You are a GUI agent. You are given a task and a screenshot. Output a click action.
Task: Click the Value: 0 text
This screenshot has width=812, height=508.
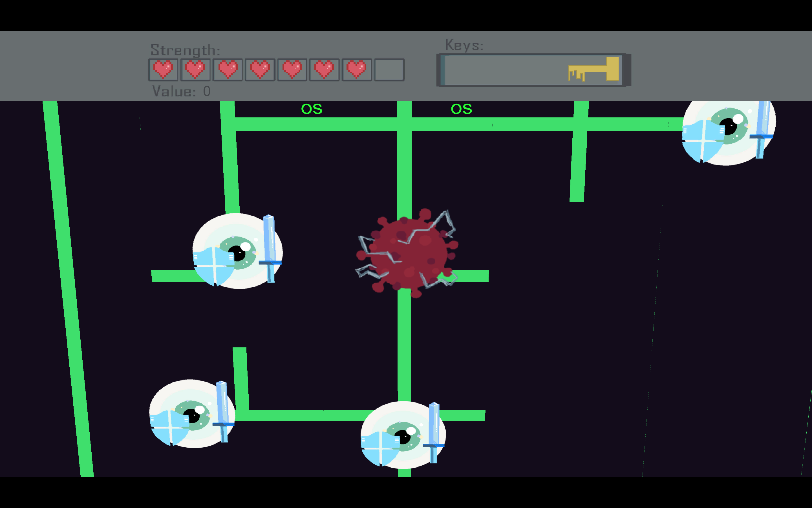coord(182,91)
